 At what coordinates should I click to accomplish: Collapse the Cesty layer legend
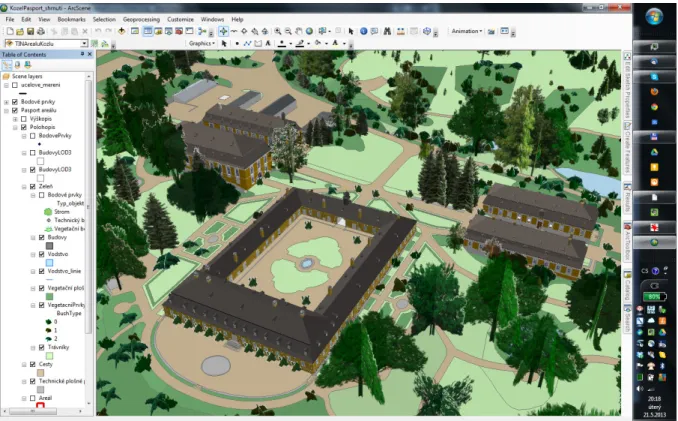coord(24,364)
